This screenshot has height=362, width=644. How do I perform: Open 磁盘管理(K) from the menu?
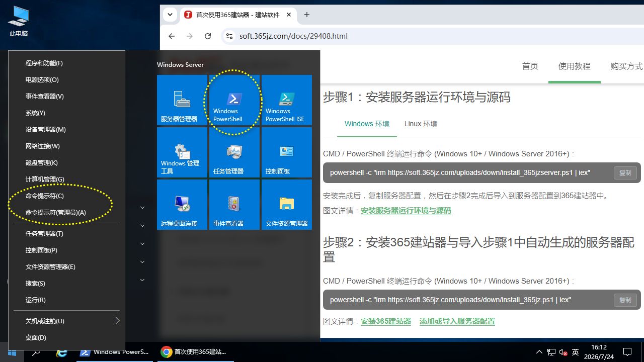(66, 162)
